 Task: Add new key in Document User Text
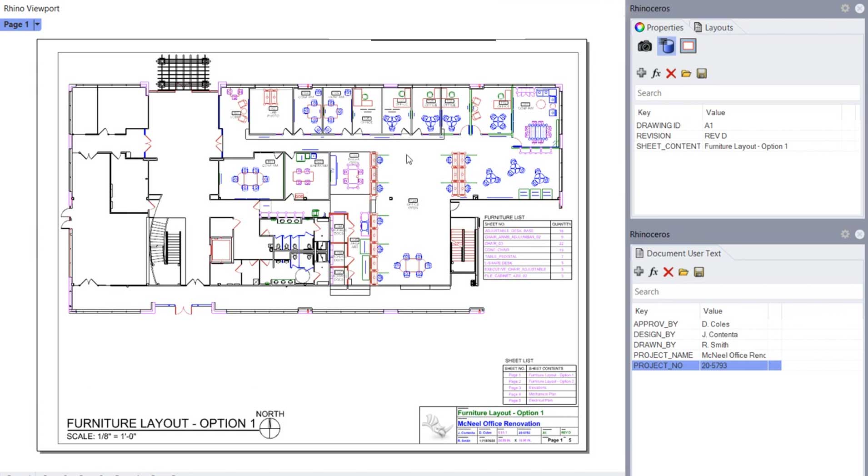[639, 272]
